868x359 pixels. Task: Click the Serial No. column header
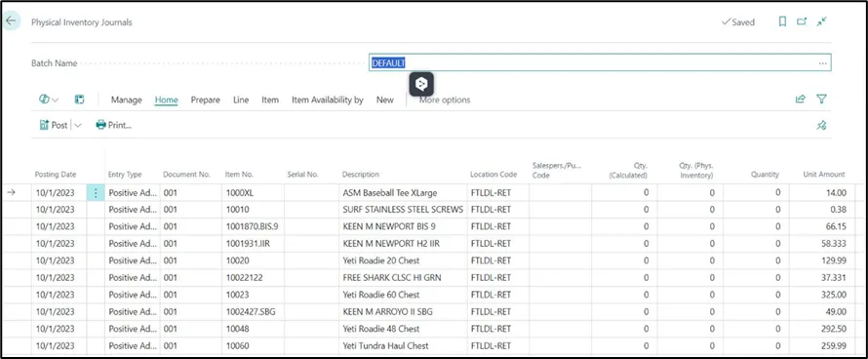click(302, 174)
